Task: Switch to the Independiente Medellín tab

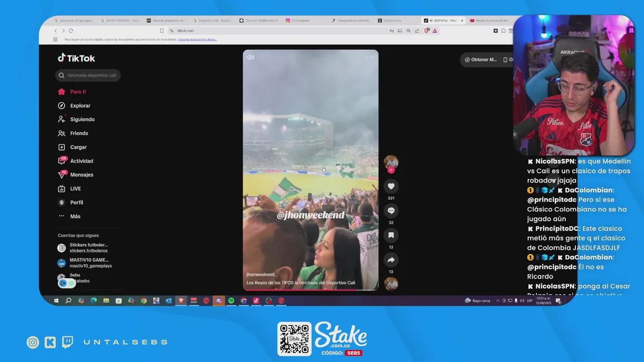Action: tap(350, 21)
